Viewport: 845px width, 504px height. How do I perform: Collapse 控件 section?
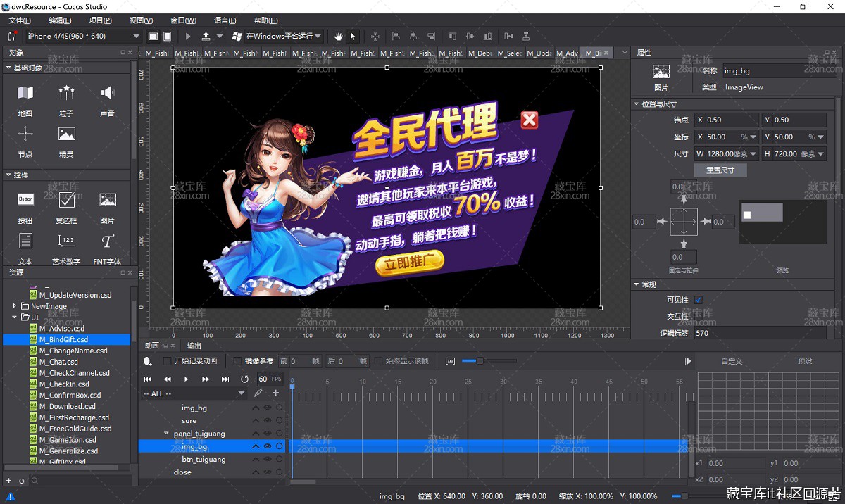(x=8, y=175)
